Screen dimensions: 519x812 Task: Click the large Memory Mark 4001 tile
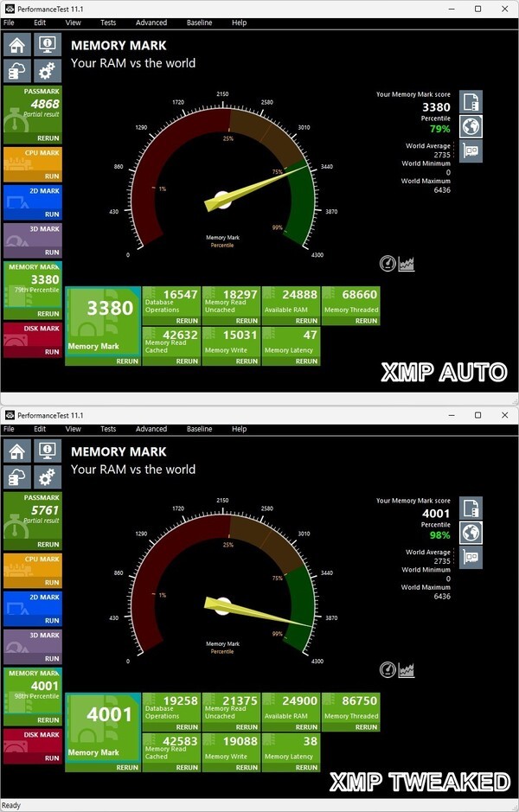click(103, 725)
